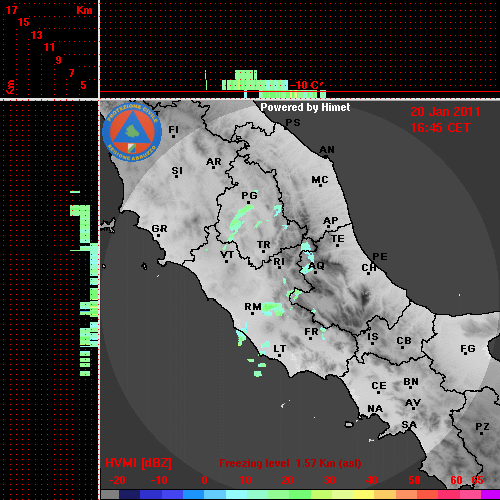Viewport: 500px width, 500px height.
Task: Click the PG city marker
Action: (248, 202)
